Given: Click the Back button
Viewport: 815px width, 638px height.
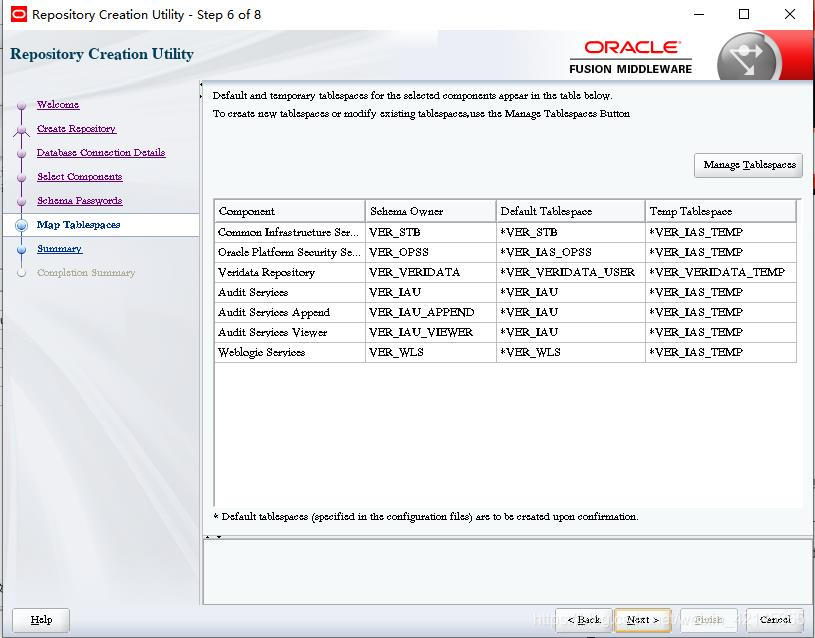Looking at the screenshot, I should 584,620.
